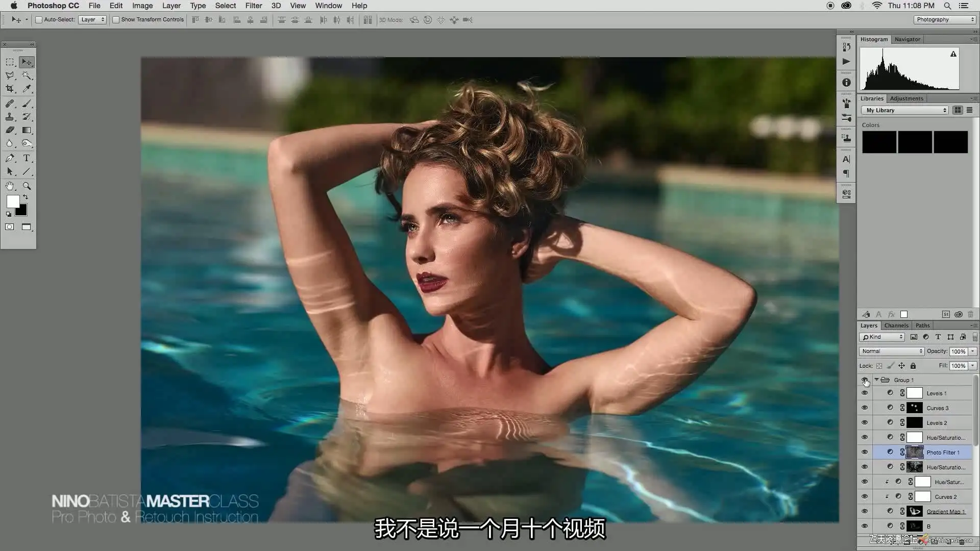
Task: Toggle Quick Mask mode
Action: (x=10, y=227)
